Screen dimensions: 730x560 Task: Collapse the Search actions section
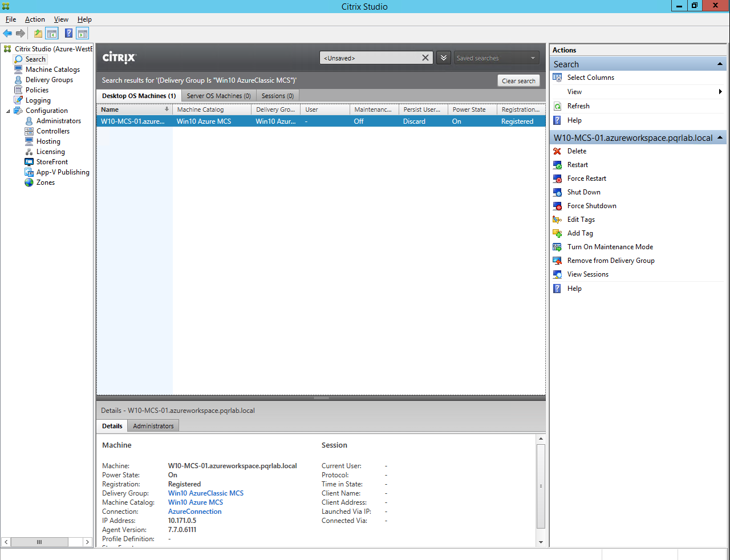720,64
